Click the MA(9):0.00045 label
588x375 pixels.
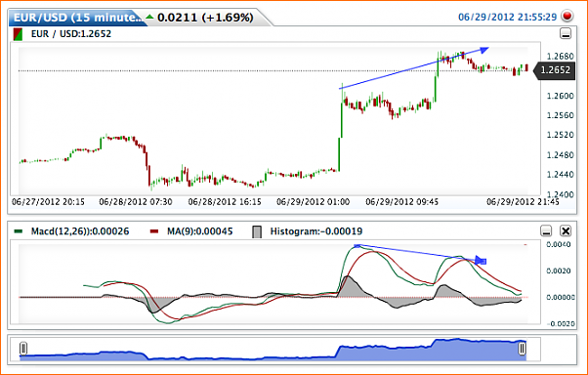click(200, 231)
